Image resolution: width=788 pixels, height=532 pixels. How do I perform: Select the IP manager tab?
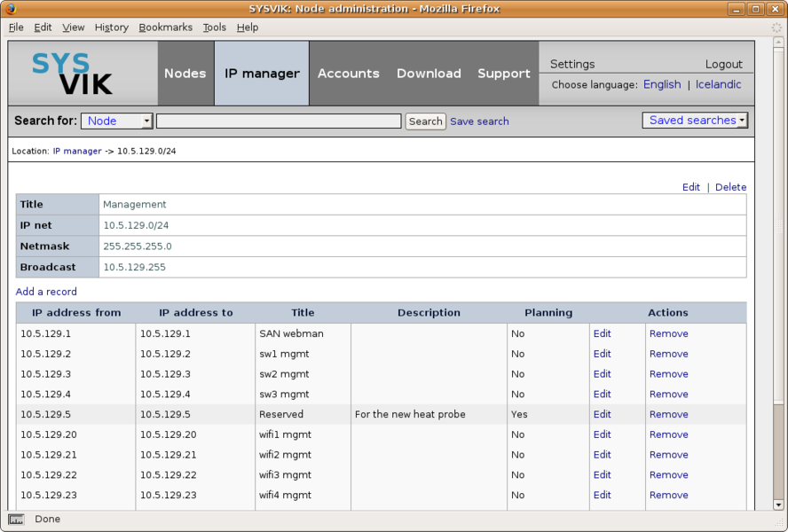coord(262,74)
